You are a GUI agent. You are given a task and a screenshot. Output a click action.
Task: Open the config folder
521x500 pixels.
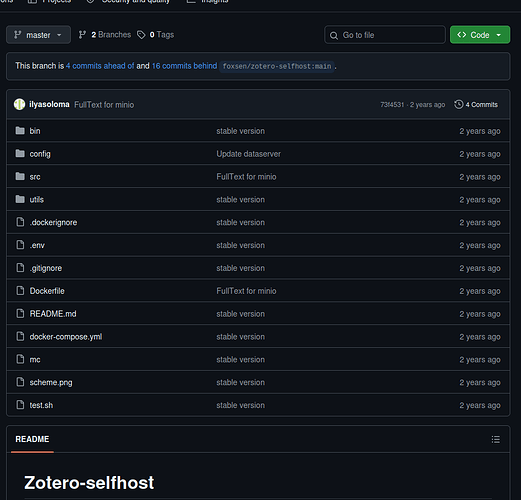40,154
